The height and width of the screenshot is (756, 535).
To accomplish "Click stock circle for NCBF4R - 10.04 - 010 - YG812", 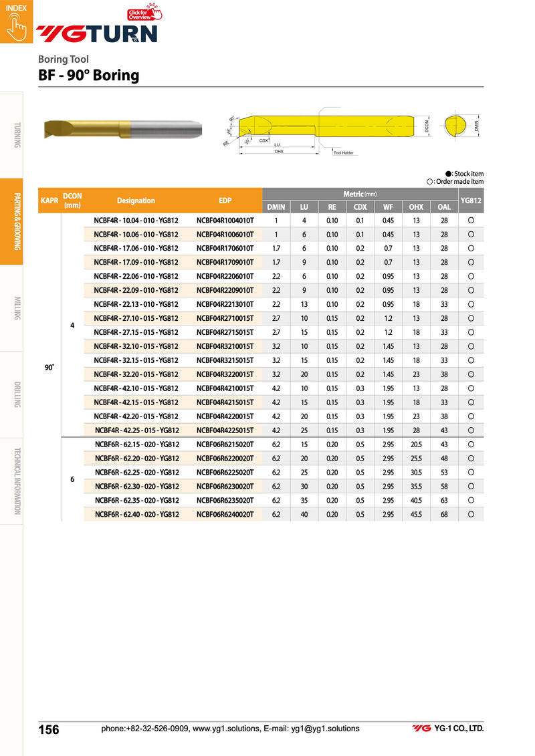I will [x=471, y=220].
